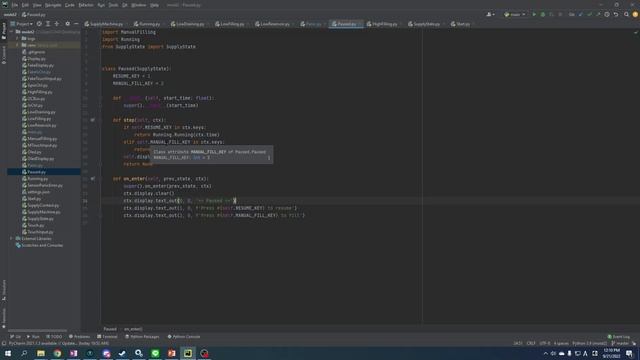Switch to HighFilling.py editor tab
This screenshot has width=640, height=360.
384,24
